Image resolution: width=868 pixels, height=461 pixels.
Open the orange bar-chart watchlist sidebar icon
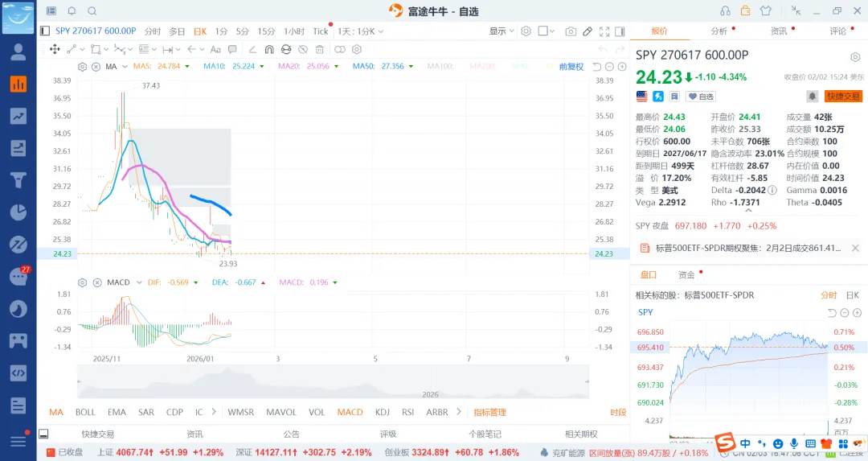pyautogui.click(x=18, y=84)
